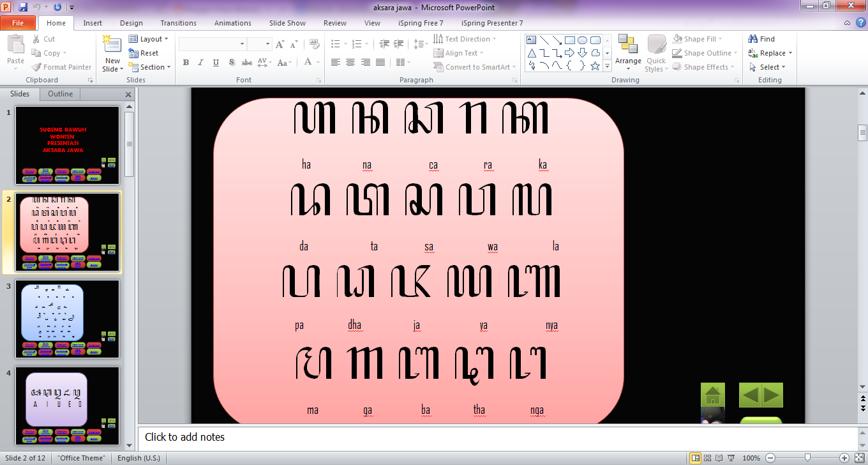
Task: Center text in paragraph group
Action: [x=350, y=63]
